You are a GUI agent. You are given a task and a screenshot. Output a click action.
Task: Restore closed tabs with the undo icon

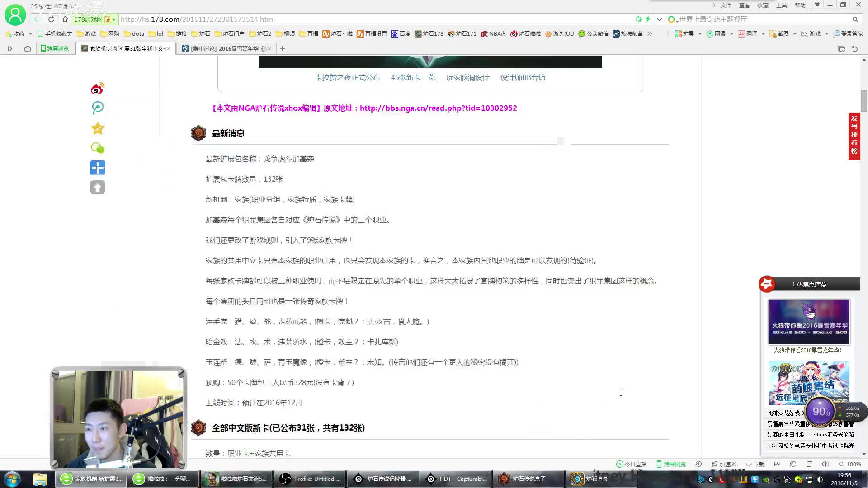pyautogui.click(x=854, y=48)
